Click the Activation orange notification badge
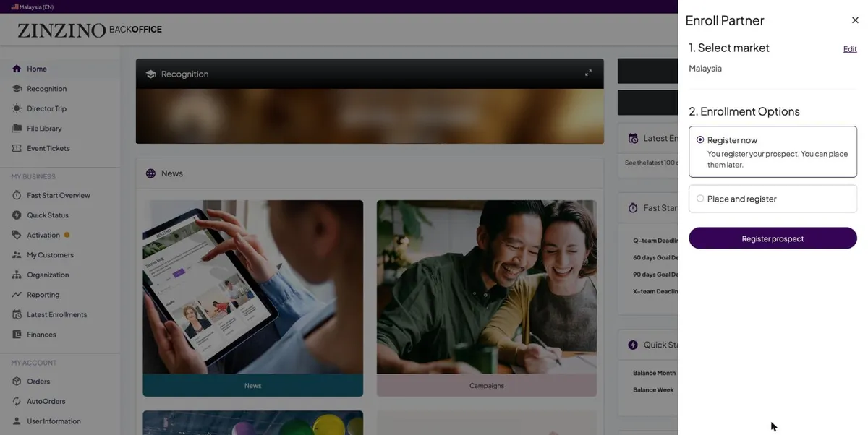The width and height of the screenshot is (868, 435). pyautogui.click(x=67, y=235)
